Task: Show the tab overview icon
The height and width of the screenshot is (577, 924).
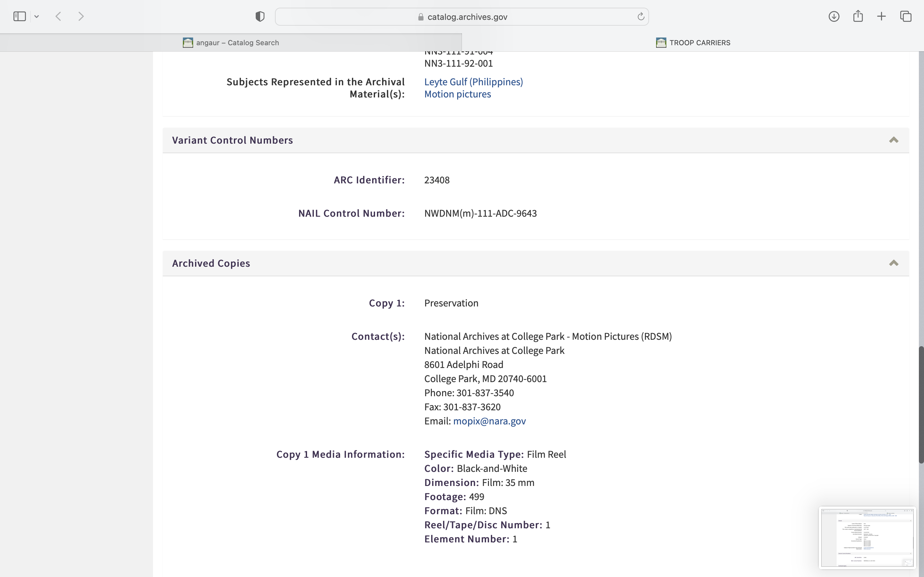Action: pos(906,16)
